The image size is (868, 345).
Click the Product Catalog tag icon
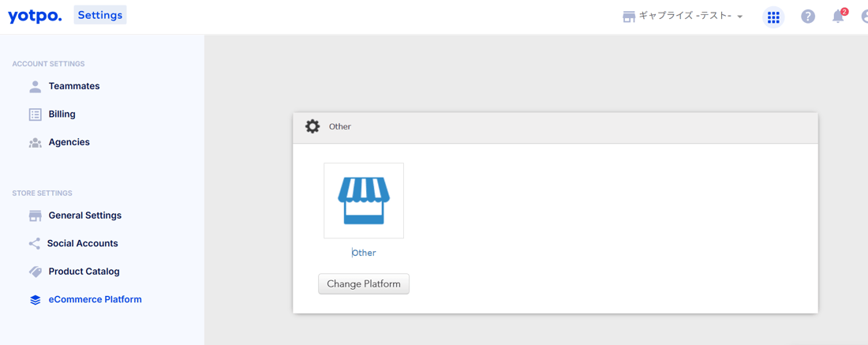(36, 272)
